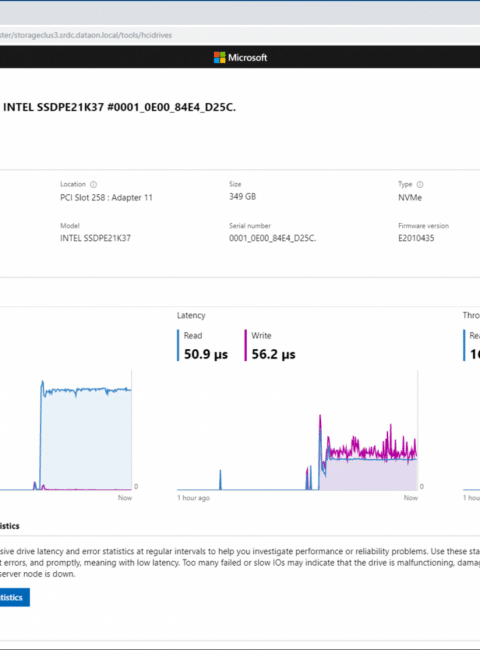Image resolution: width=480 pixels, height=650 pixels.
Task: Click the 'Serial number' field label
Action: (250, 226)
